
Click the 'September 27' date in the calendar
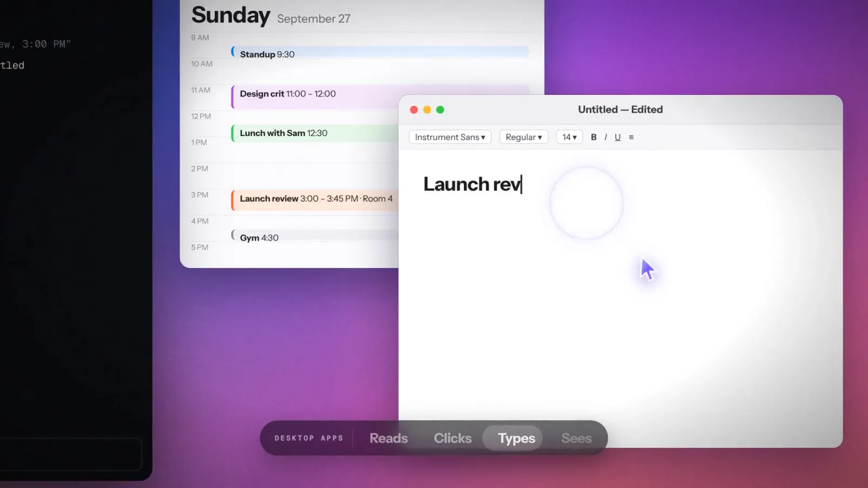tap(314, 18)
